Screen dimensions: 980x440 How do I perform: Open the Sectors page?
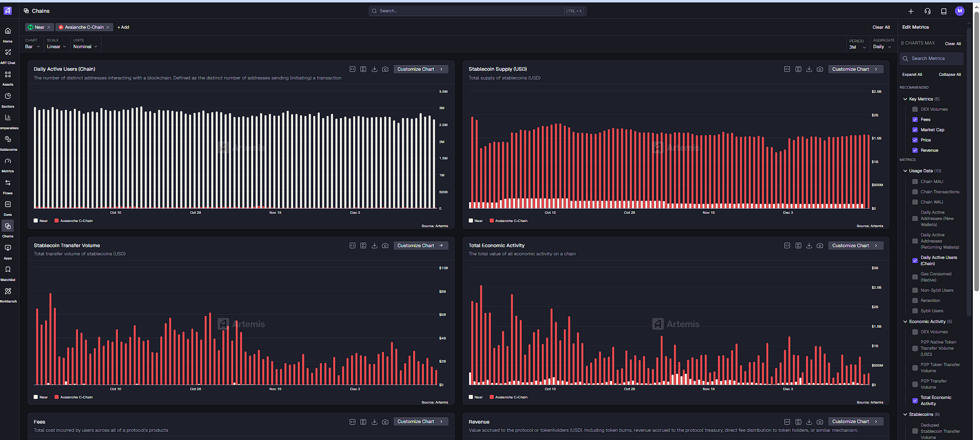coord(8,99)
